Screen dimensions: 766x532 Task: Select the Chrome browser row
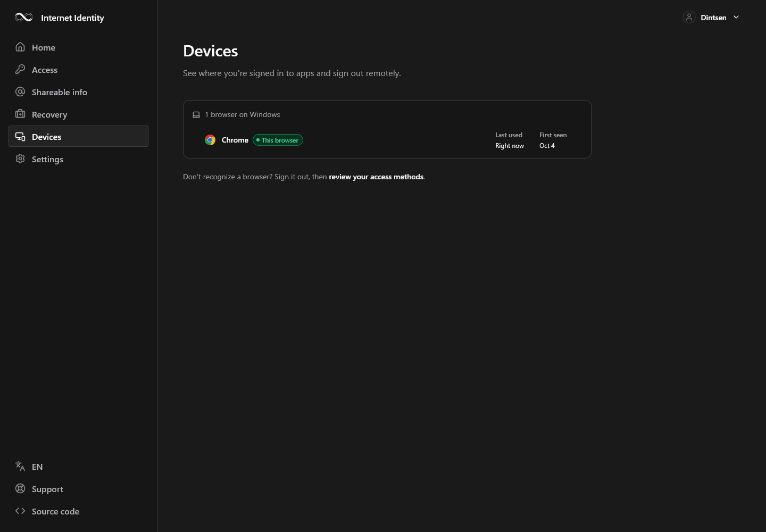[x=387, y=140]
